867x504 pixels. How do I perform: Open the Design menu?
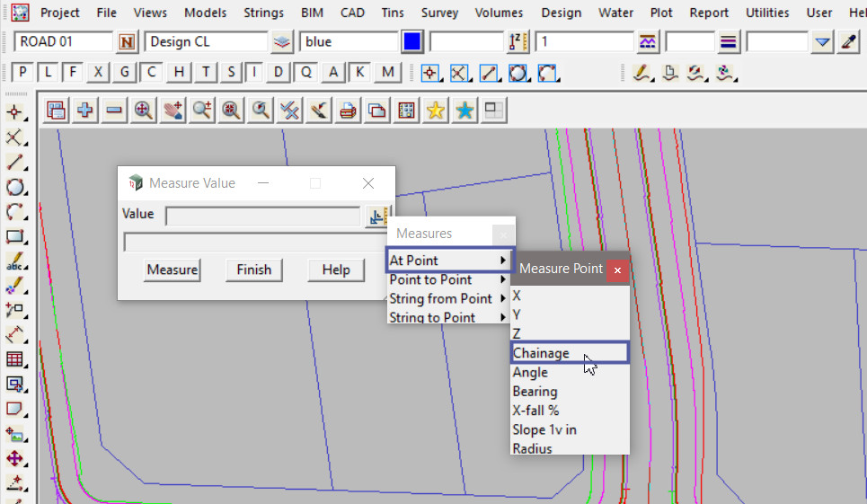(562, 13)
